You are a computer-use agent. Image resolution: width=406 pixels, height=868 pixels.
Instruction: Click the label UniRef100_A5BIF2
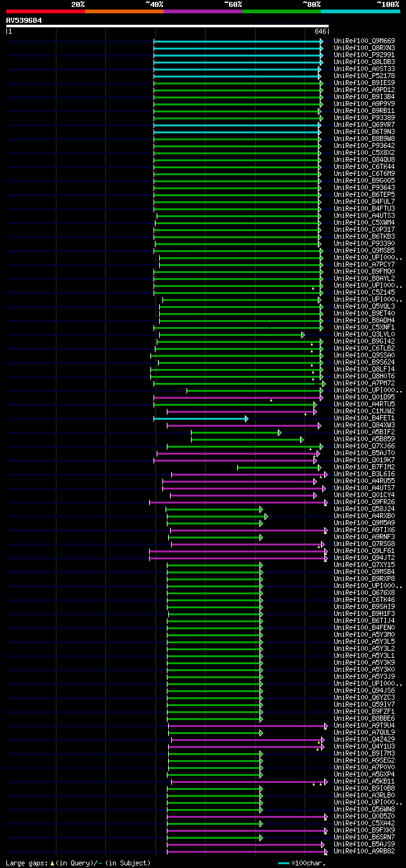pyautogui.click(x=364, y=432)
